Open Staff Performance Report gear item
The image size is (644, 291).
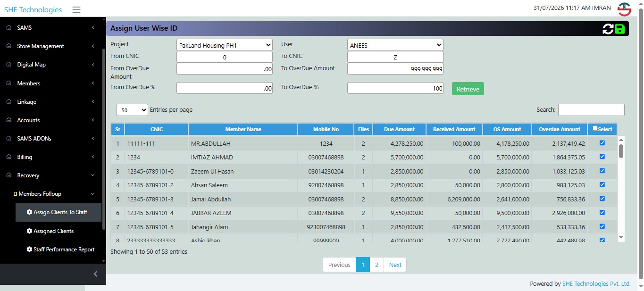pyautogui.click(x=61, y=249)
